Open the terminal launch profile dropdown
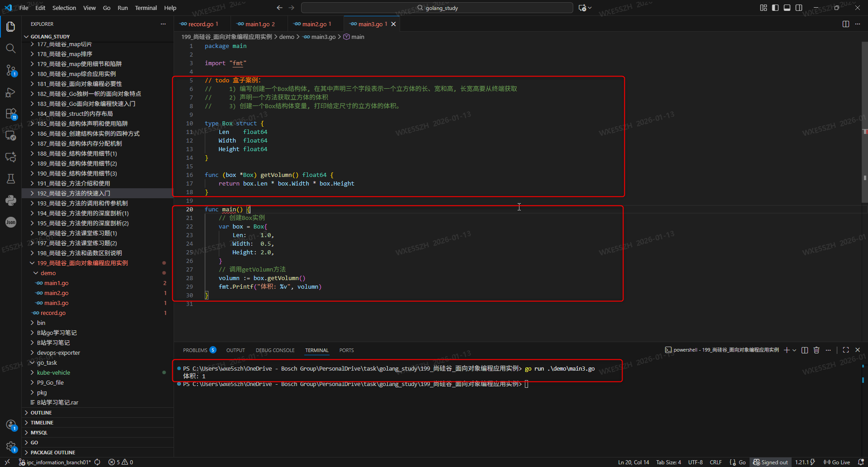The image size is (868, 467). [794, 350]
